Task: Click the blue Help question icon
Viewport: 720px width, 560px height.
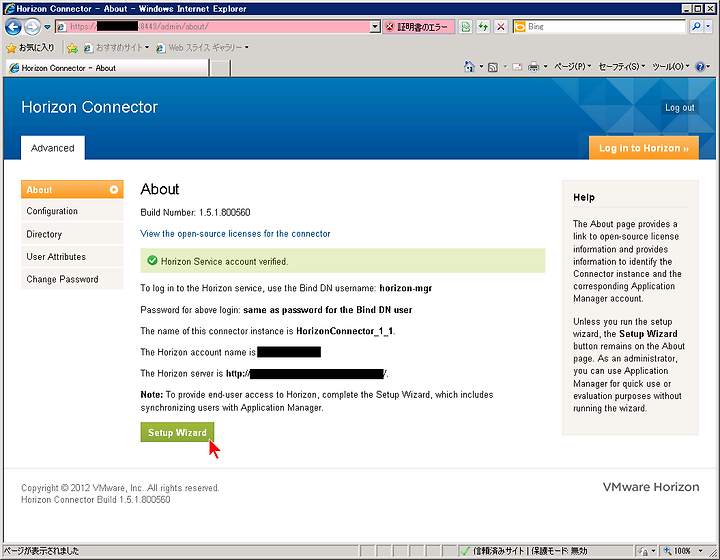Action: (x=700, y=67)
